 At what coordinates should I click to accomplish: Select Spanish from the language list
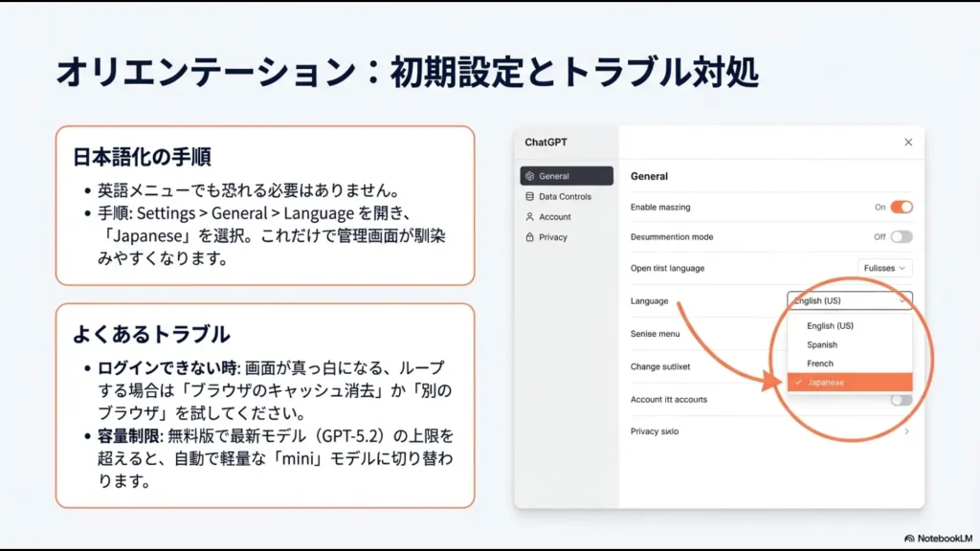pos(823,344)
